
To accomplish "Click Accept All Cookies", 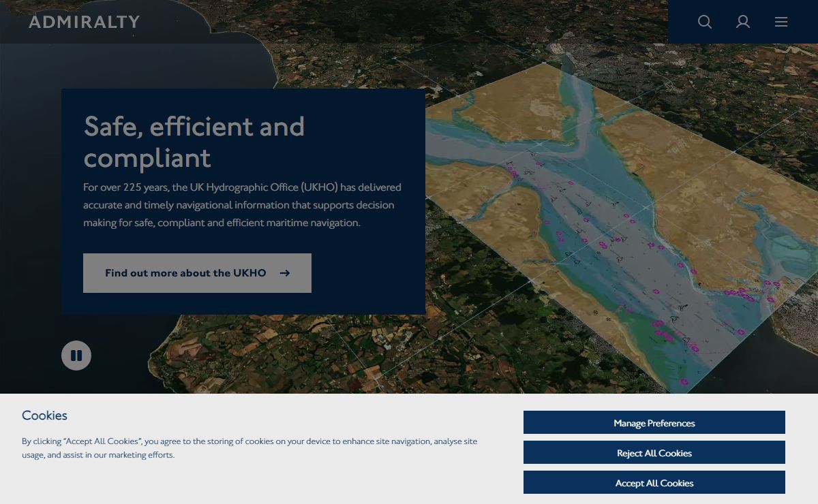I will coord(654,483).
